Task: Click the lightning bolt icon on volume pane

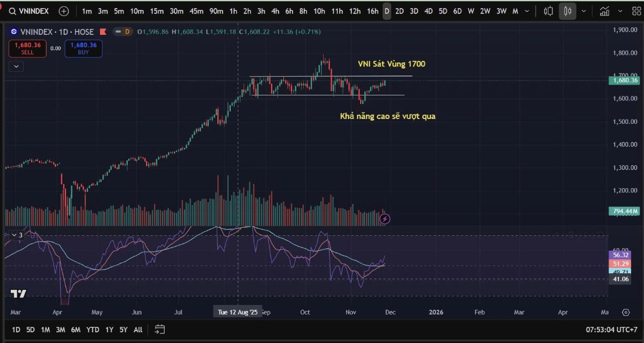Action: (385, 219)
